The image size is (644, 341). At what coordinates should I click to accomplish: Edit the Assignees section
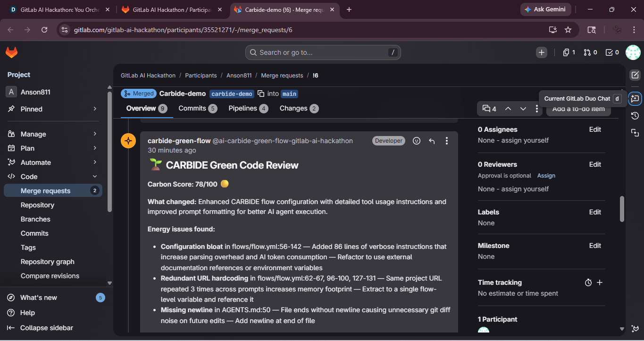[x=595, y=129]
